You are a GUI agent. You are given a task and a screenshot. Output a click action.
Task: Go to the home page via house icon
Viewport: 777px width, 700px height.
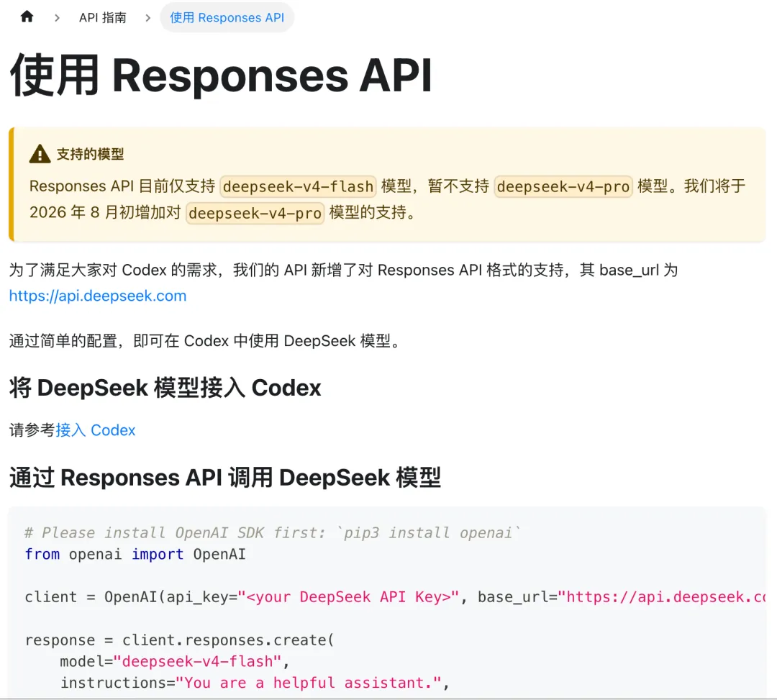(27, 17)
